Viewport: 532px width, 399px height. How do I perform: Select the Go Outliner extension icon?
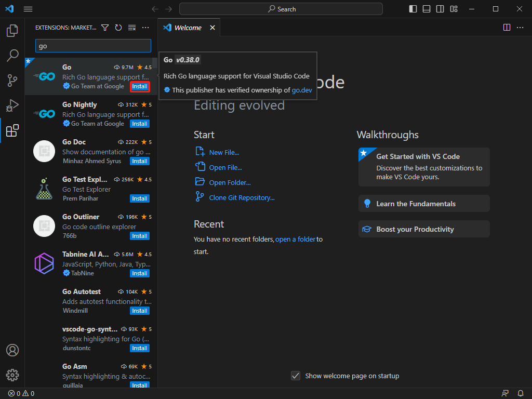point(44,226)
